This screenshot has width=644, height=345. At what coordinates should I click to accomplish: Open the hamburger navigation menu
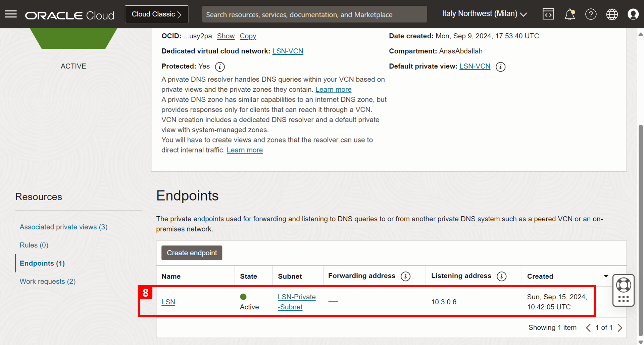point(11,14)
